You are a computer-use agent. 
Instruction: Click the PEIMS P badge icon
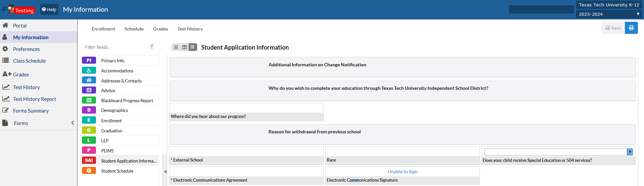tap(89, 150)
